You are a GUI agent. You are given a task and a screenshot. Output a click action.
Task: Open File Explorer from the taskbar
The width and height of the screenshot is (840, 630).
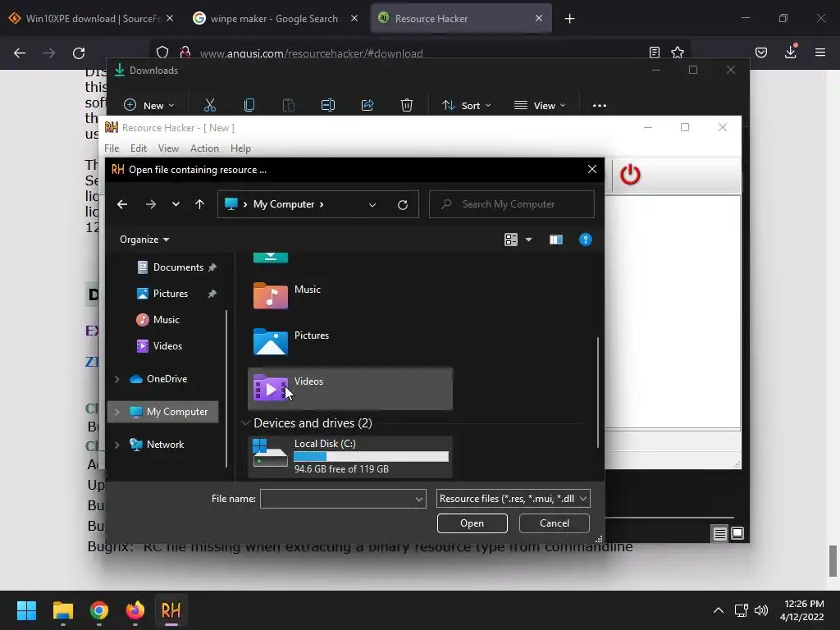[x=62, y=610]
